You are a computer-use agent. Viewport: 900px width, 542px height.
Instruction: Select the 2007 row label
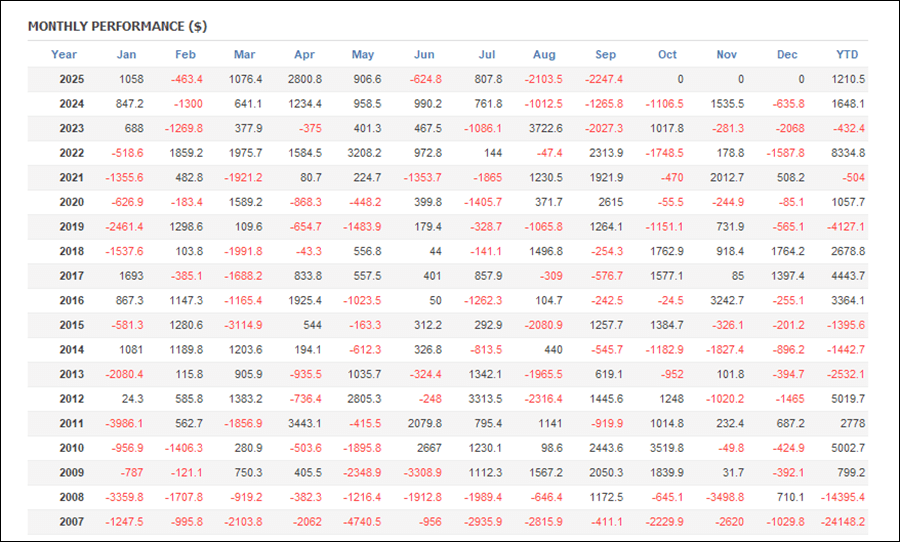pyautogui.click(x=71, y=521)
